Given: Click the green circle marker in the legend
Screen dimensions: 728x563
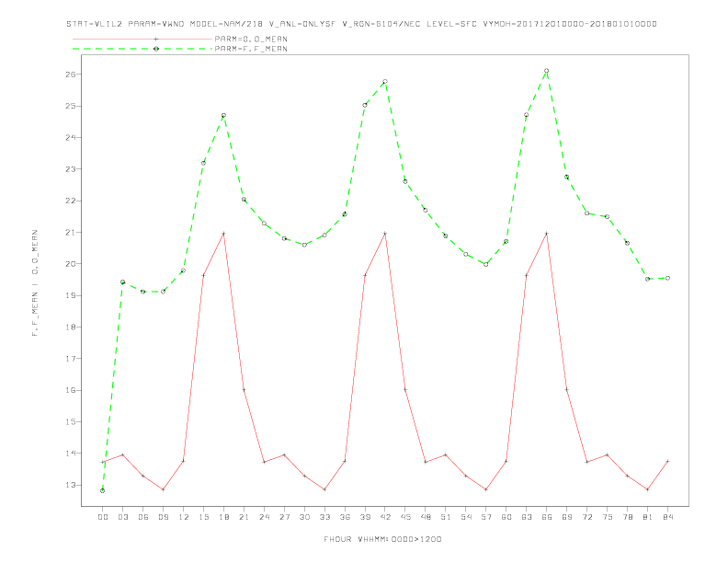Looking at the screenshot, I should 156,49.
